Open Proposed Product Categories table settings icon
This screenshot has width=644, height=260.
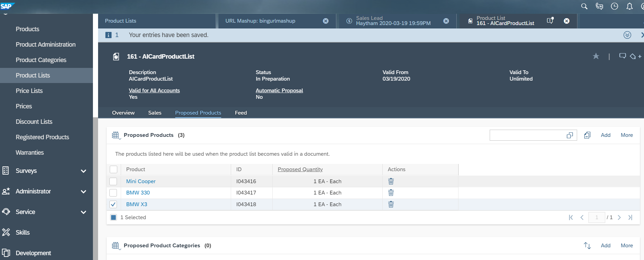point(116,246)
